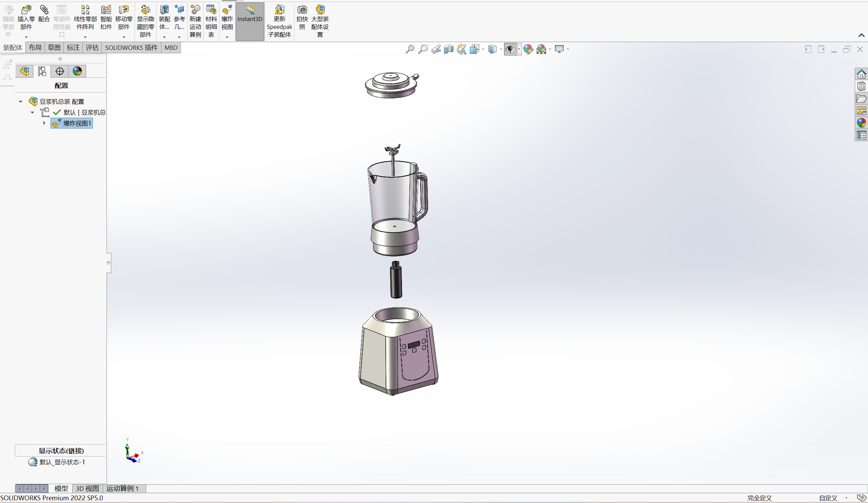This screenshot has width=868, height=503.
Task: Click the Take Snapshot (拍快照) camera icon
Action: [302, 9]
